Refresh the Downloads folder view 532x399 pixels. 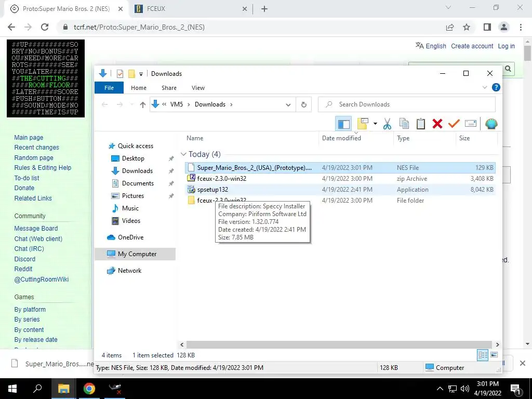(x=303, y=105)
